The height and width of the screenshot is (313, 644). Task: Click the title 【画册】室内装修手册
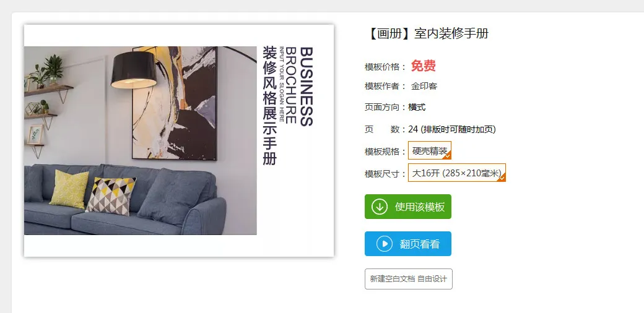(x=427, y=33)
